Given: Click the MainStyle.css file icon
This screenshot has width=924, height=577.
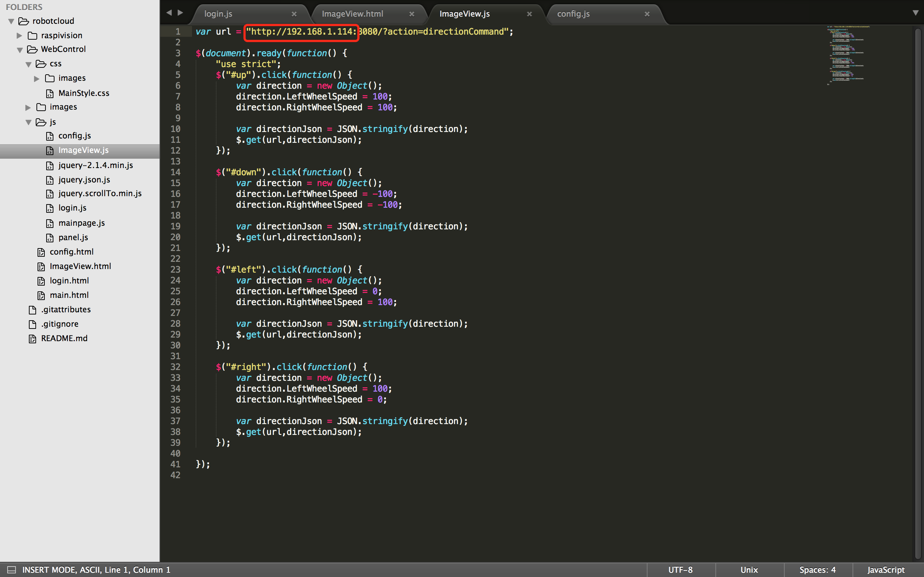Looking at the screenshot, I should 50,93.
